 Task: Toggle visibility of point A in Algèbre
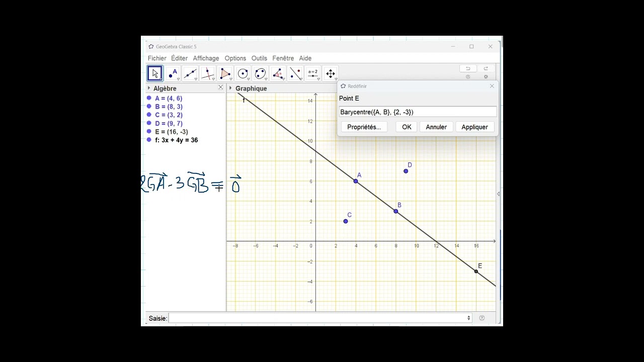tap(149, 98)
